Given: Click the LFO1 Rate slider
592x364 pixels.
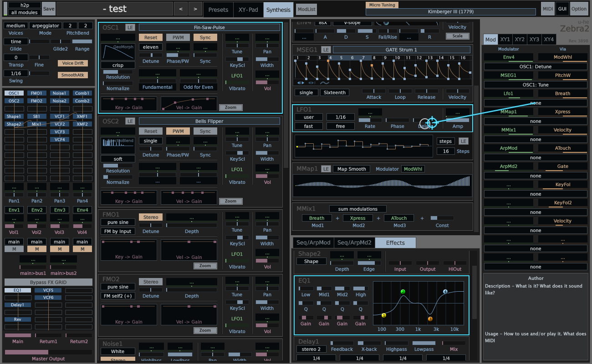Looking at the screenshot, I should (370, 120).
